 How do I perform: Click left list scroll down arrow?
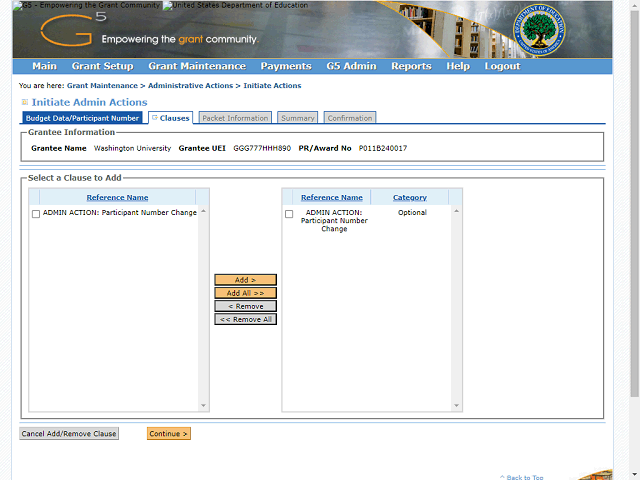pos(203,405)
